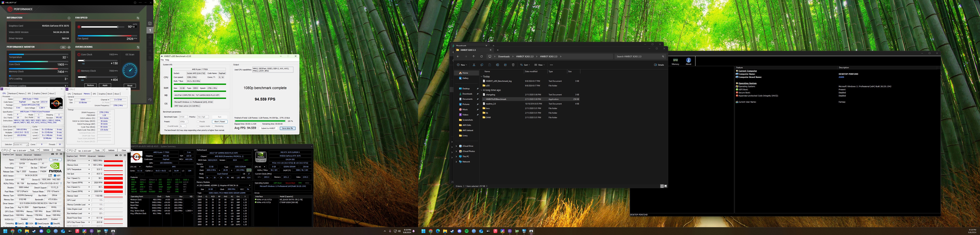Open the Hot Spot sensor dropdown arrow
980x235 pixels.
tap(89, 174)
